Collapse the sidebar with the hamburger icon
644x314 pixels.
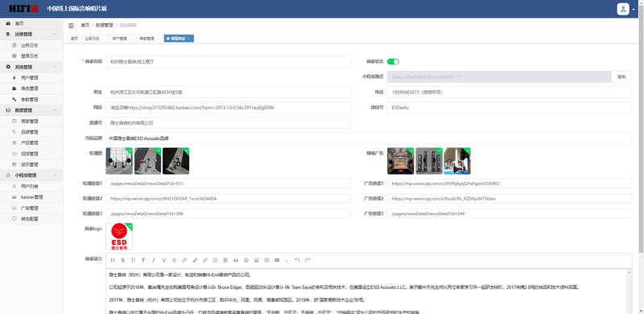point(71,26)
